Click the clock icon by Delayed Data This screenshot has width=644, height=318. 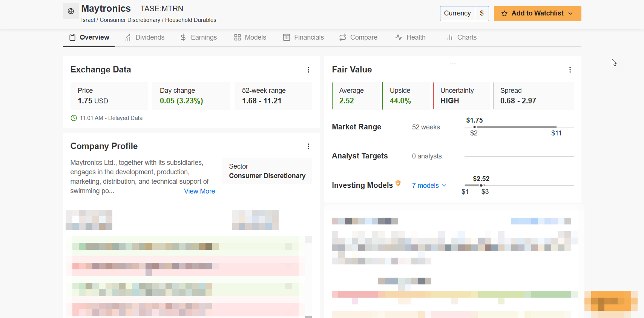[x=74, y=118]
